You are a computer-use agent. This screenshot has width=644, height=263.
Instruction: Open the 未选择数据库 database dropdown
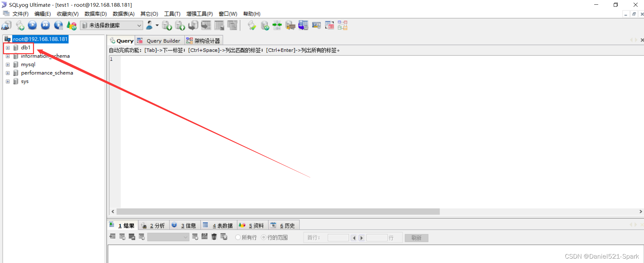tap(111, 25)
